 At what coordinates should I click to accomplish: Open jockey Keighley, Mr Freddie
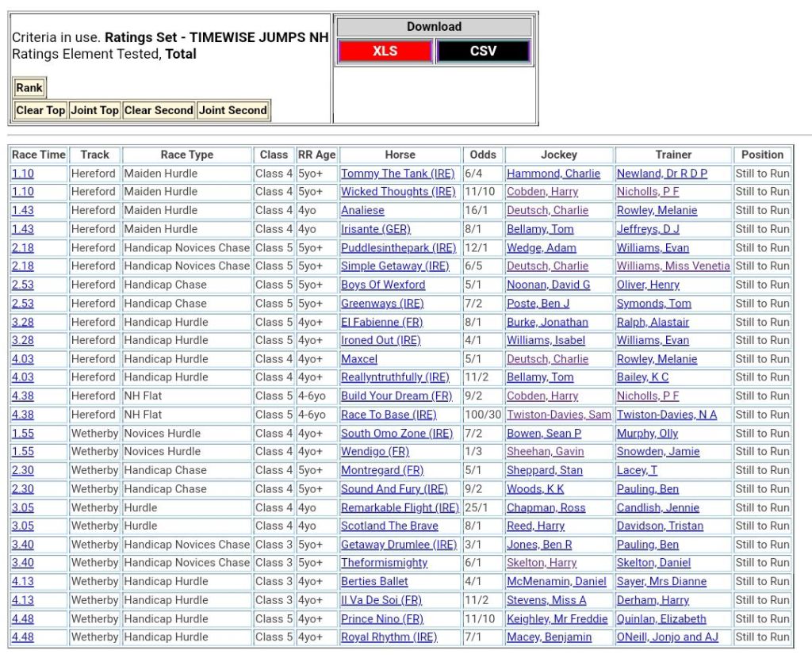557,619
